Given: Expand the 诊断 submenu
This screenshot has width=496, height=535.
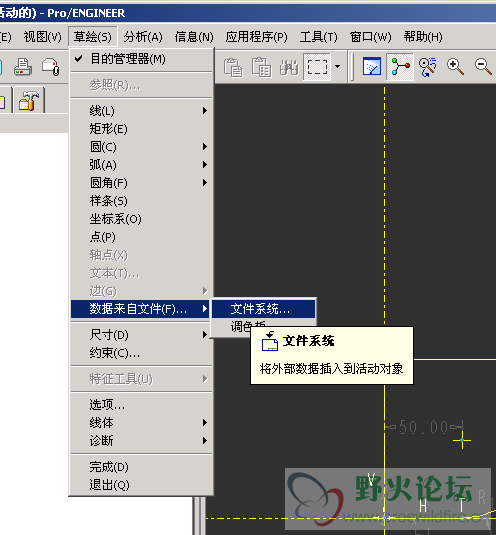Looking at the screenshot, I should (x=142, y=440).
